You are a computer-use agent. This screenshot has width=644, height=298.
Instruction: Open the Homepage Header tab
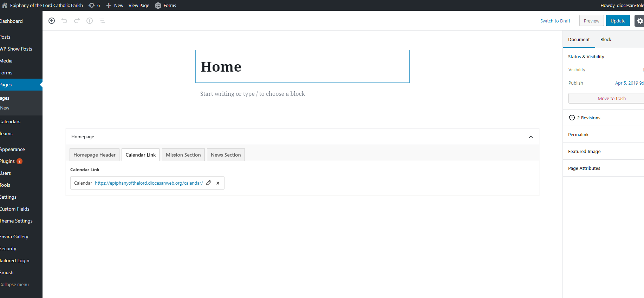pos(94,155)
